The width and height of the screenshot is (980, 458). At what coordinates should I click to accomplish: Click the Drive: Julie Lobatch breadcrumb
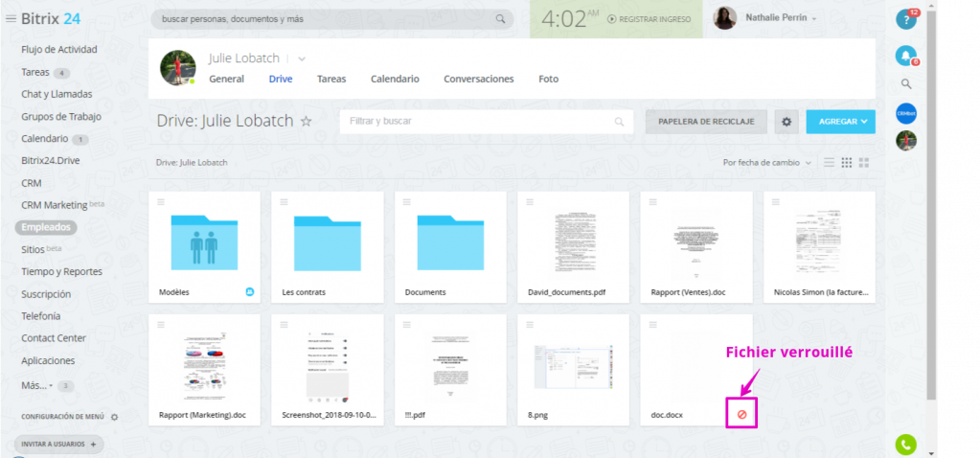(x=192, y=163)
